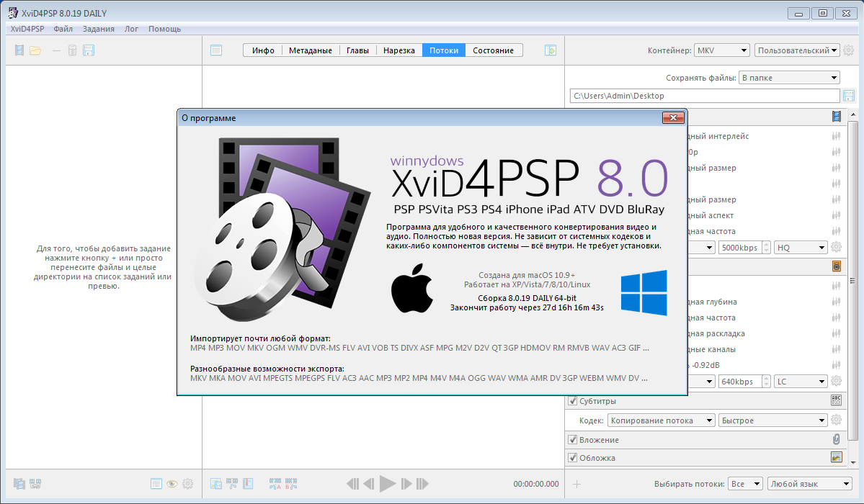The image size is (864, 504).
Task: Click the list view icon left of Инфо tab
Action: (216, 50)
